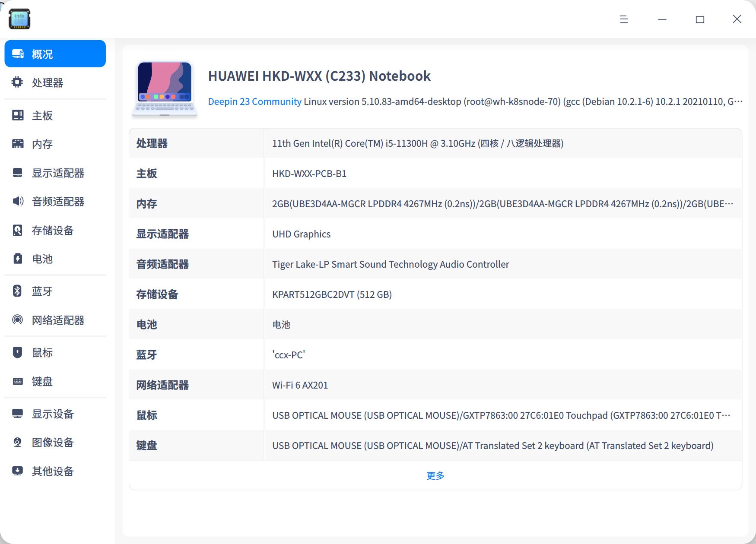The height and width of the screenshot is (544, 756).
Task: Click the 2GB LPDDR4 memory value text
Action: click(503, 204)
